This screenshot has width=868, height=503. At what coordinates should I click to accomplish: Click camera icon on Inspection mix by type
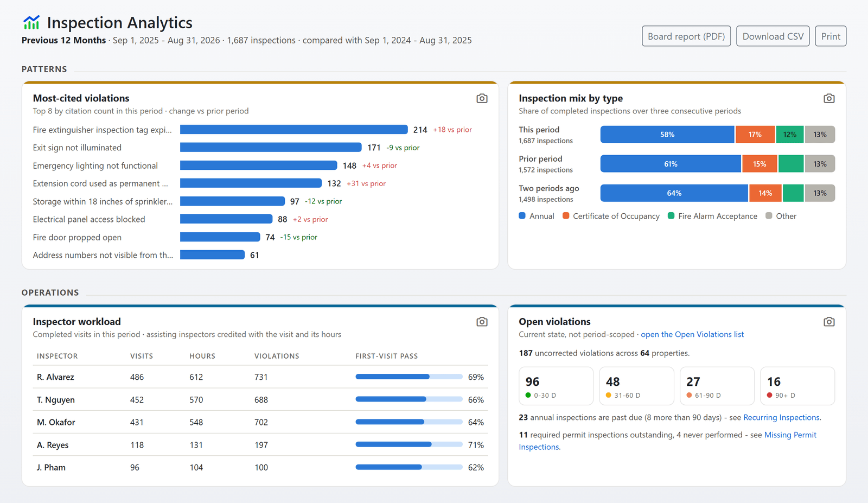point(829,98)
